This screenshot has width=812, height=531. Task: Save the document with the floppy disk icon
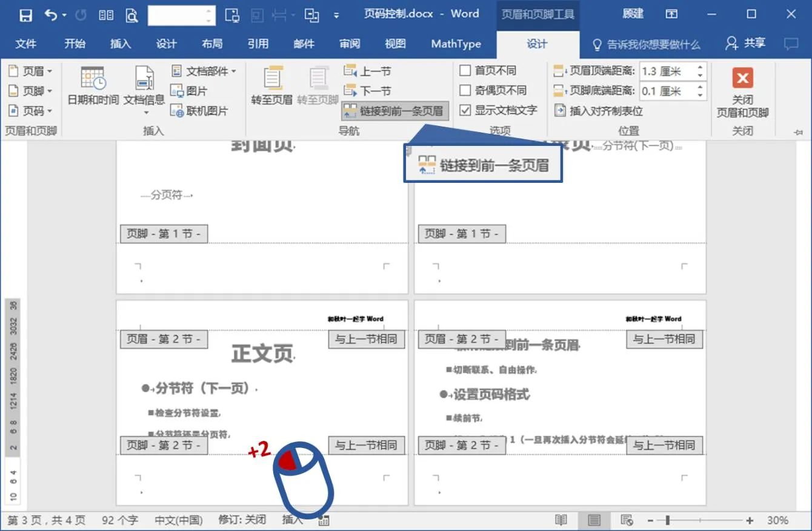(x=25, y=15)
